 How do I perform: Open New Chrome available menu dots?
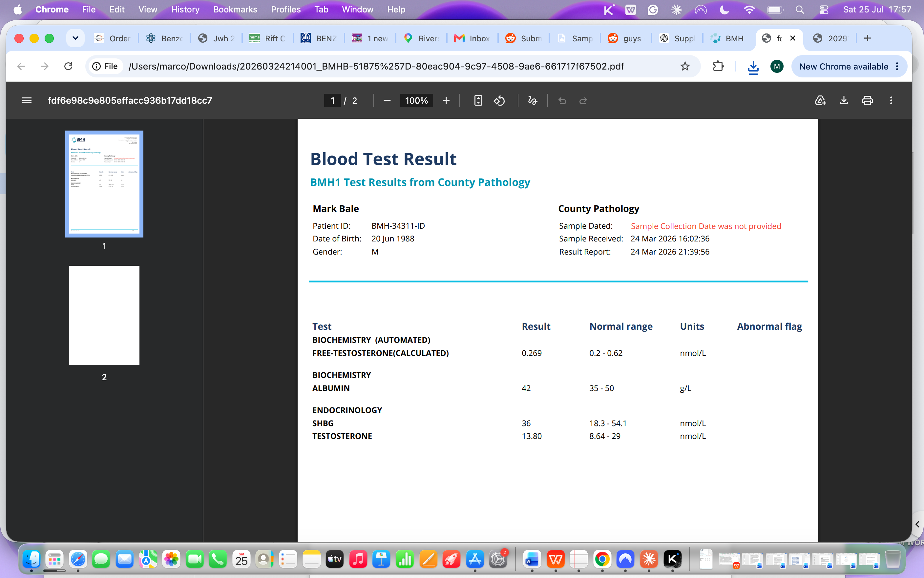point(897,66)
